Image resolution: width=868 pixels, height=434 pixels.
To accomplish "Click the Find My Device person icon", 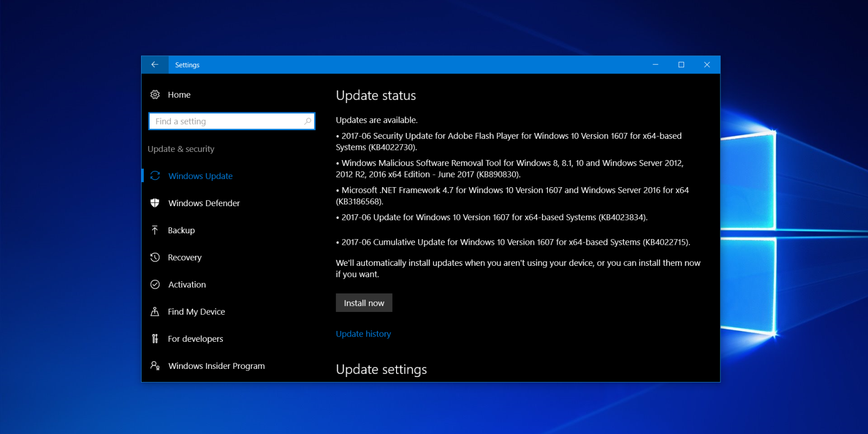I will click(x=155, y=311).
